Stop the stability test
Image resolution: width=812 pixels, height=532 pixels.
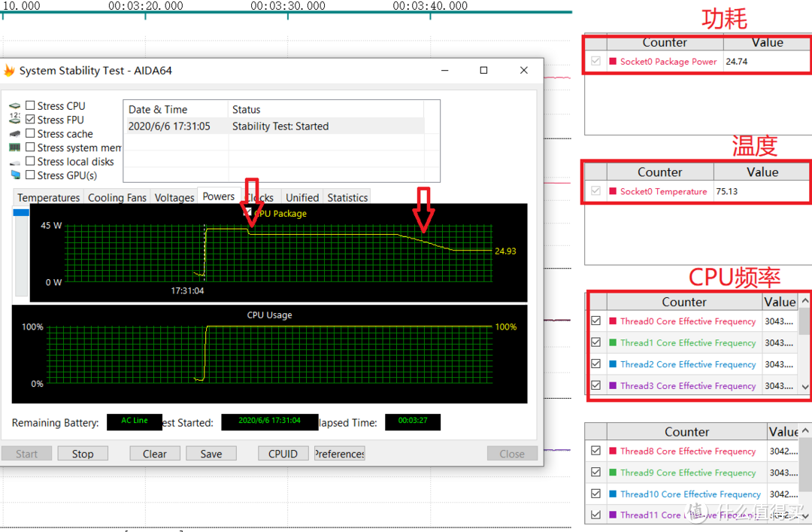point(83,454)
